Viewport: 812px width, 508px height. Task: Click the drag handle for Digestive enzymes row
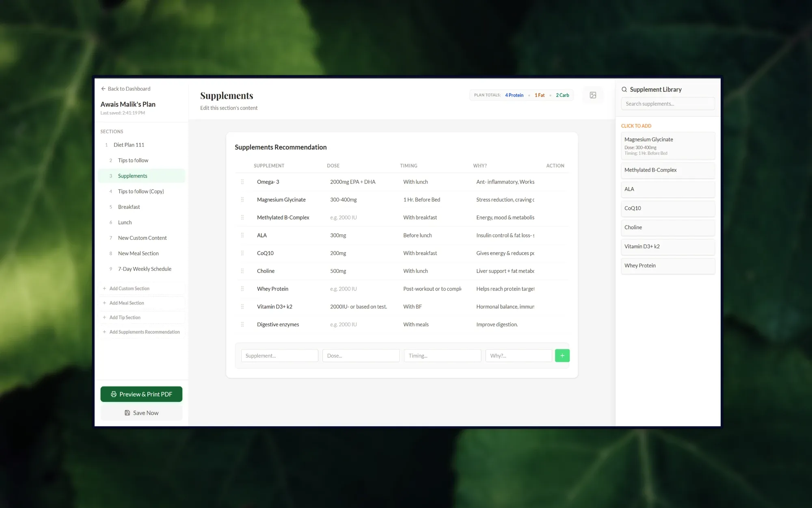click(242, 324)
